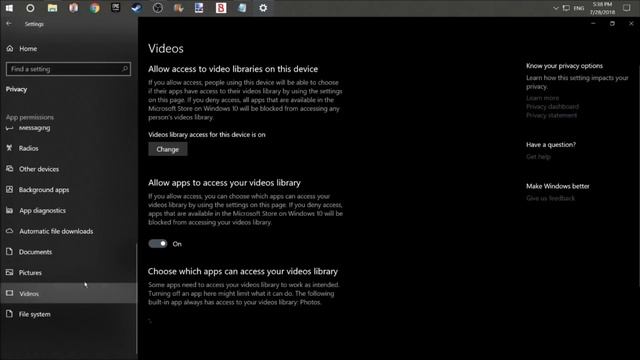This screenshot has width=640, height=360.
Task: Click the Home house icon
Action: pyautogui.click(x=10, y=48)
